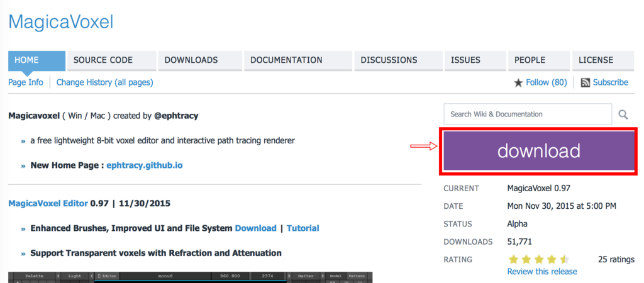Click the Matter label in editor screenshot
This screenshot has width=644, height=283.
coord(304,276)
